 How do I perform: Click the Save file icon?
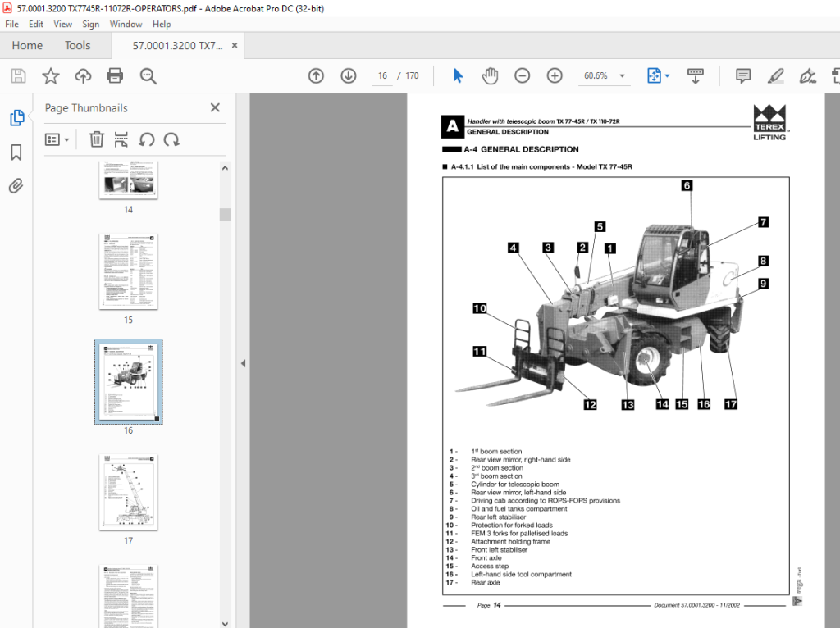pyautogui.click(x=18, y=76)
